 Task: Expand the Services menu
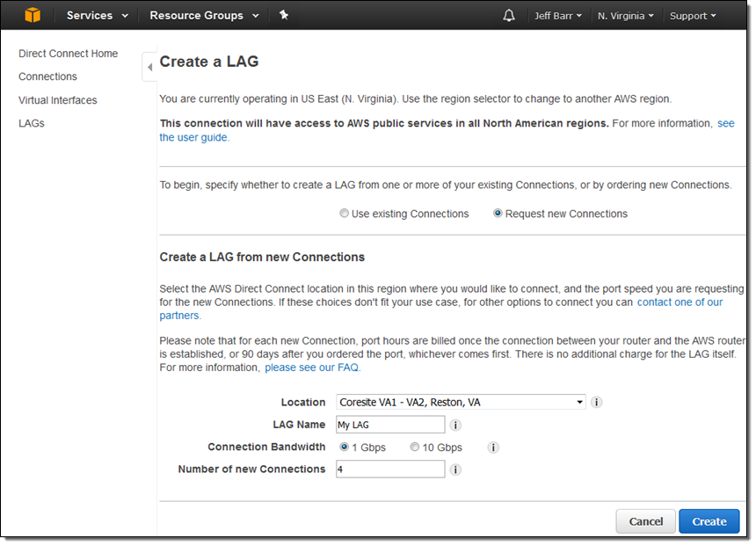point(97,15)
